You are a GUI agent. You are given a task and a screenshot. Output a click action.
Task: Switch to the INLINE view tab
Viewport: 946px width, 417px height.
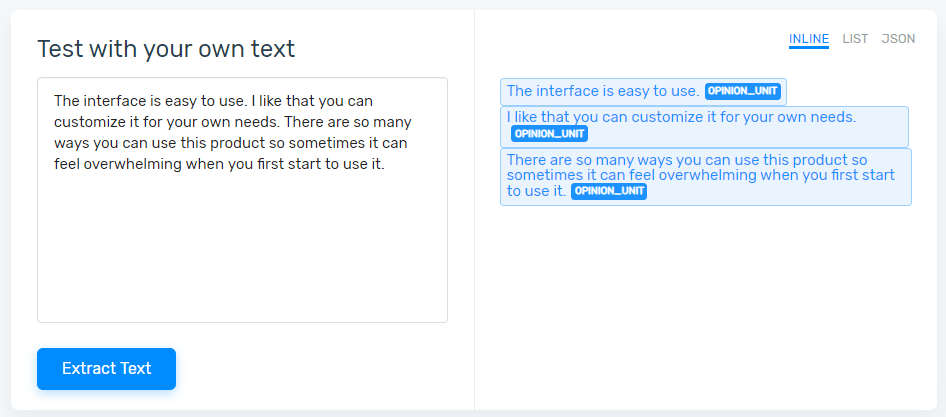click(x=808, y=39)
